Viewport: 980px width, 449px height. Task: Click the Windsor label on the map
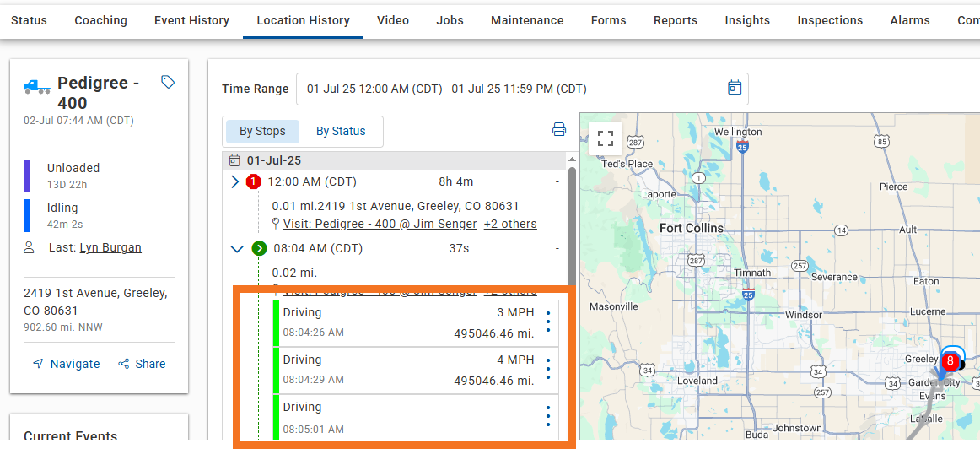coord(804,315)
